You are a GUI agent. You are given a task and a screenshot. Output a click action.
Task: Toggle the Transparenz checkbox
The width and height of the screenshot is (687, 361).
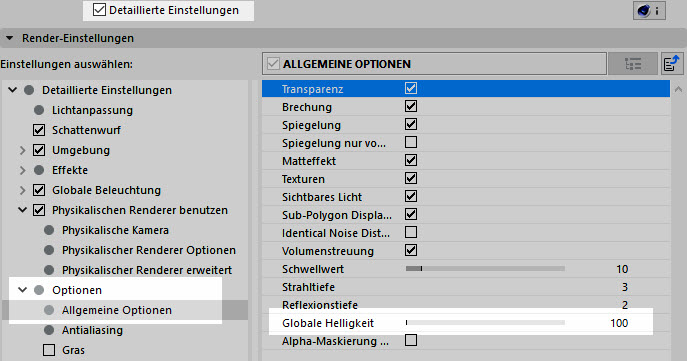click(411, 88)
